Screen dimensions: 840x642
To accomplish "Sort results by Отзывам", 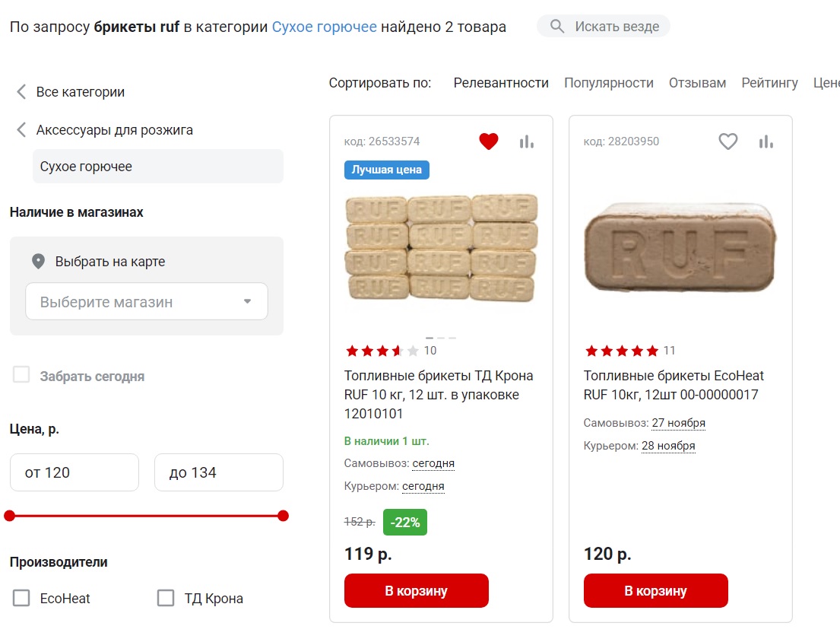I will [x=697, y=83].
